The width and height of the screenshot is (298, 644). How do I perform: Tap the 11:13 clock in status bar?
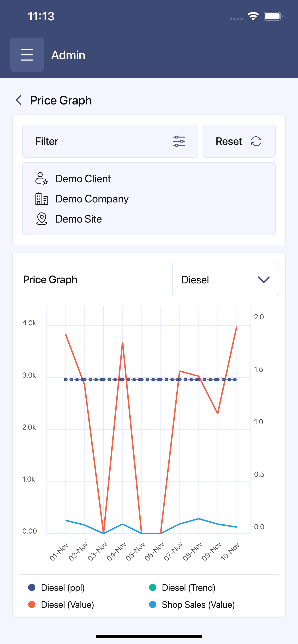tap(41, 17)
